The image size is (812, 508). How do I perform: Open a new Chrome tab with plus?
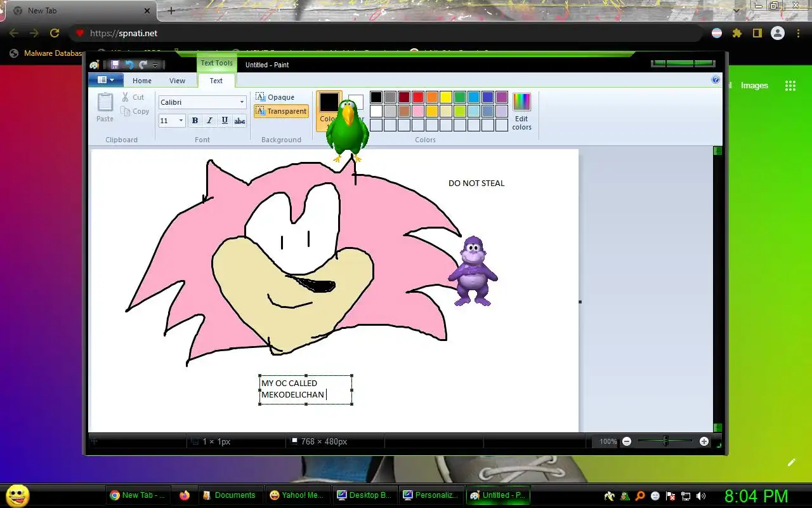click(171, 11)
